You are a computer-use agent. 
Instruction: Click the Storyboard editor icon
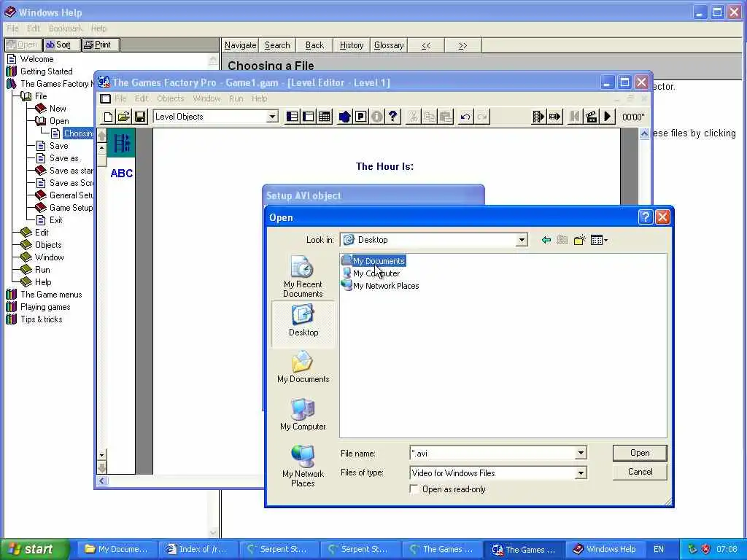tap(293, 117)
